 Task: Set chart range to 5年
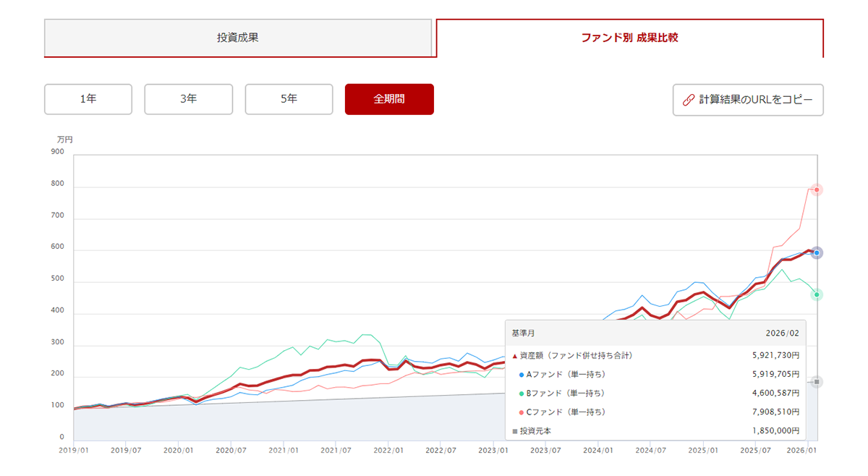(289, 99)
